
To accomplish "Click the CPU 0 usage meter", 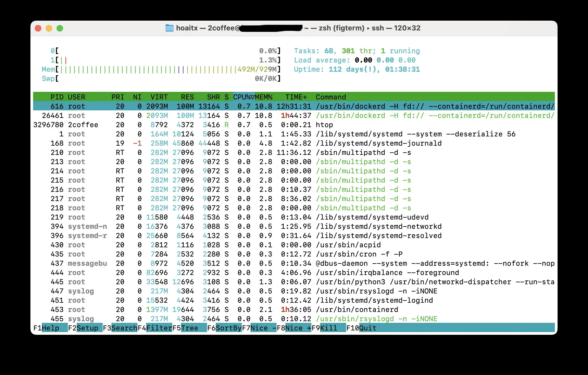I will (165, 51).
